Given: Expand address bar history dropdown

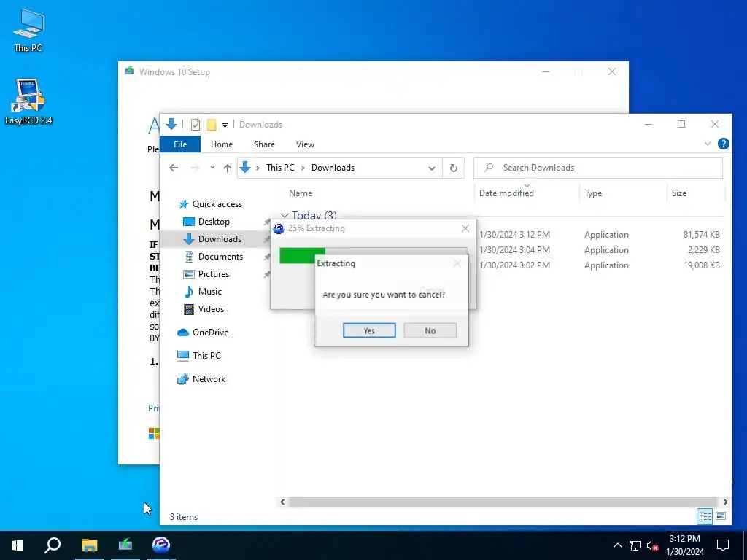Looking at the screenshot, I should point(432,168).
